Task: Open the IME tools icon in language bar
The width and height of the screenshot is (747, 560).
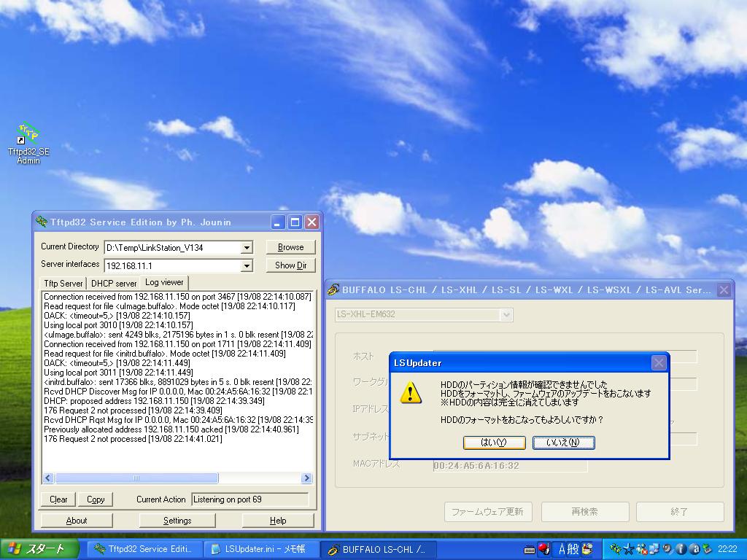Action: point(587,549)
